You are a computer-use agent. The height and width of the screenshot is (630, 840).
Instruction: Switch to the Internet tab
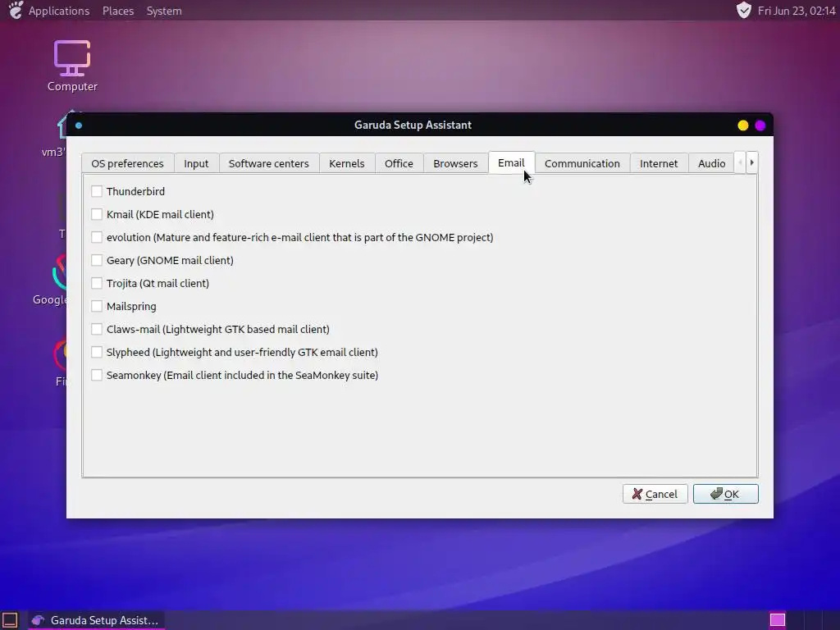(659, 163)
